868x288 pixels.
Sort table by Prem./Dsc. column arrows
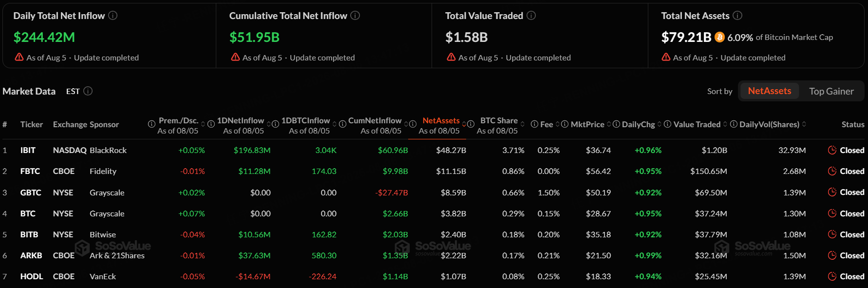(x=203, y=124)
